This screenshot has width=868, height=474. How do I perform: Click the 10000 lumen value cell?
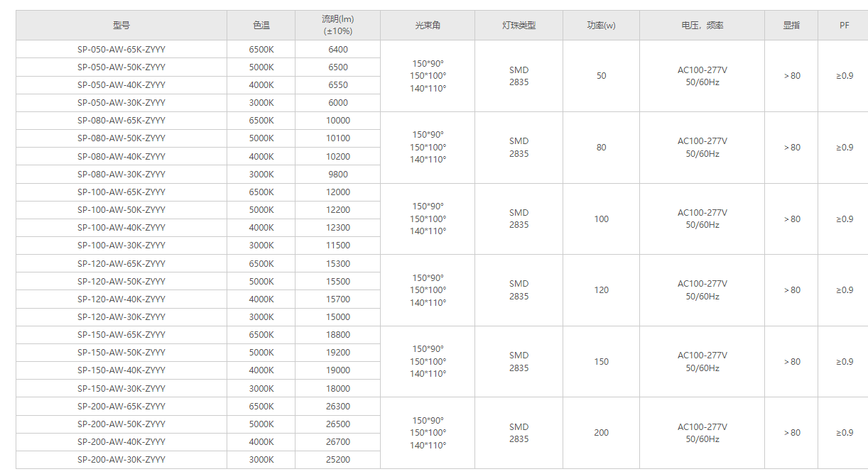pos(338,121)
